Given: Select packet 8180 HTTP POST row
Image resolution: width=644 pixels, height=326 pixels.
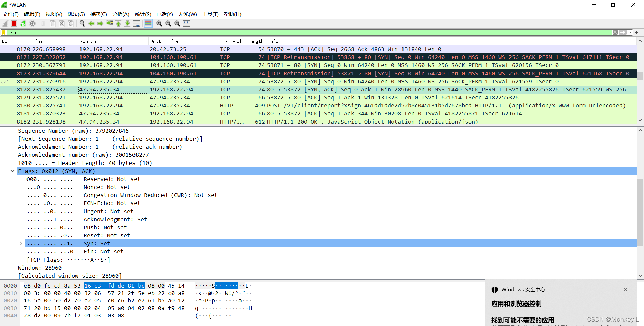Looking at the screenshot, I should (318, 106).
